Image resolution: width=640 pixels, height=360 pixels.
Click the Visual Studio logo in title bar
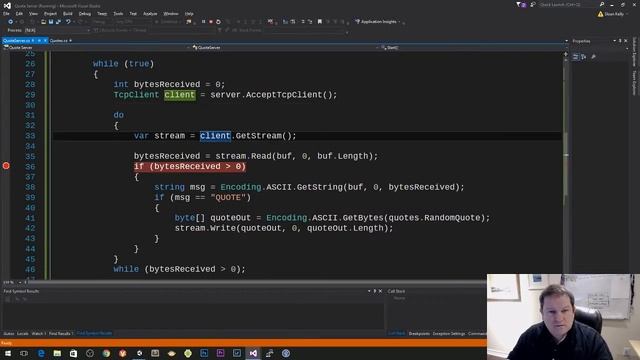[x=7, y=5]
